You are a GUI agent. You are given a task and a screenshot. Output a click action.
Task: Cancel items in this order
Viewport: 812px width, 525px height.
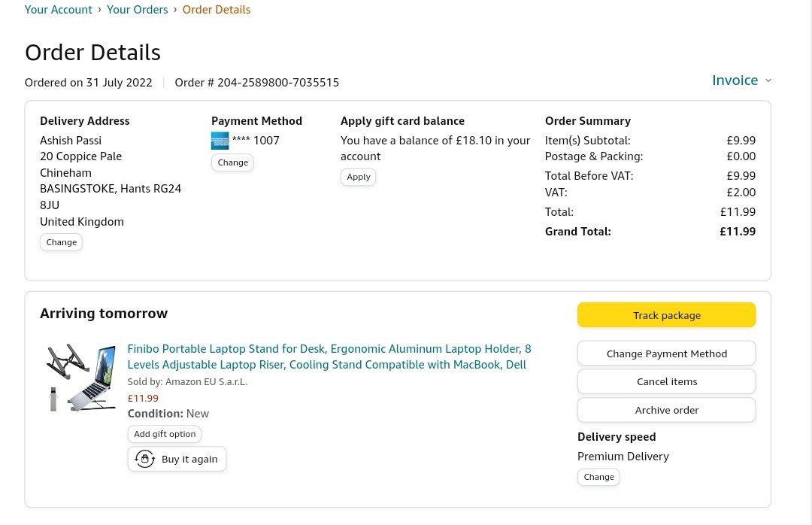click(666, 381)
